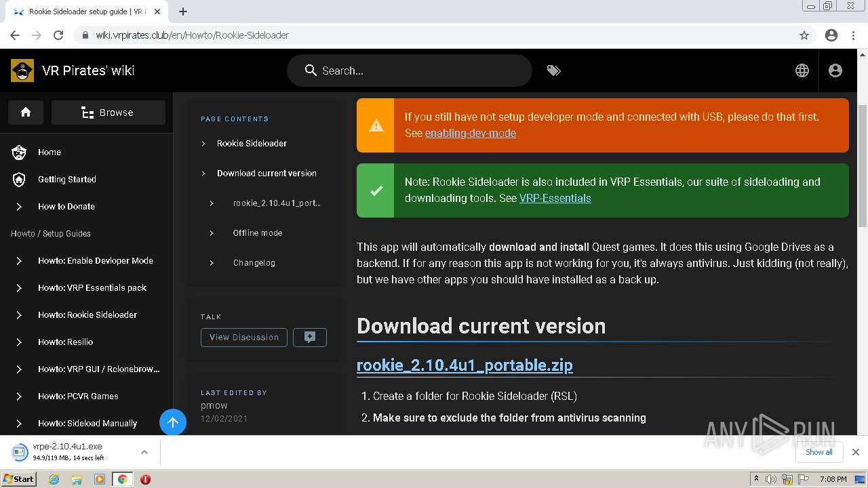Screen dimensions: 868x488
Task: Click the Browse button
Action: (x=108, y=113)
